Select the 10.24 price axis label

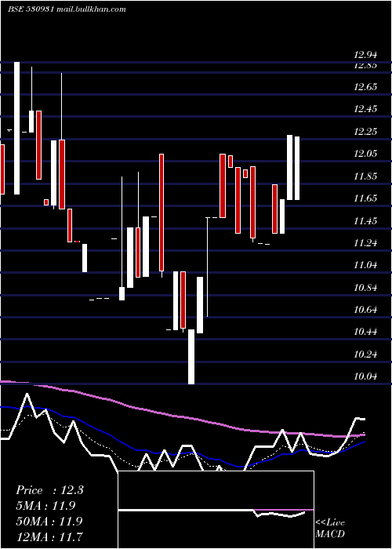[x=365, y=354]
